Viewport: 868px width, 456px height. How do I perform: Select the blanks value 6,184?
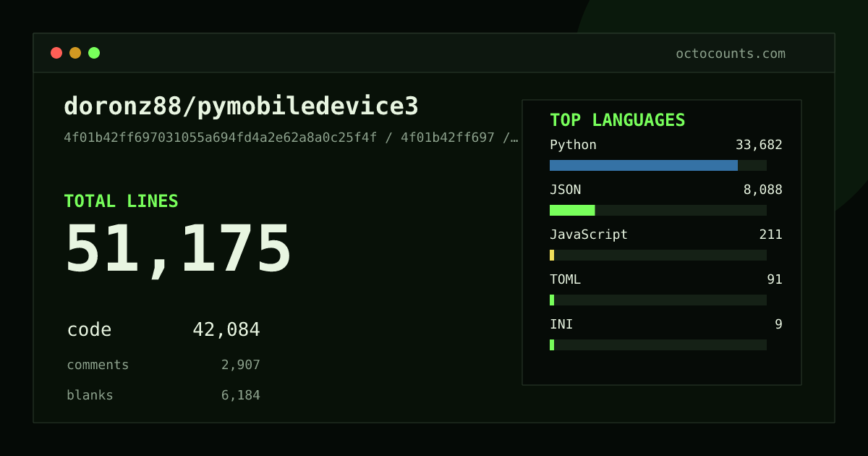241,395
